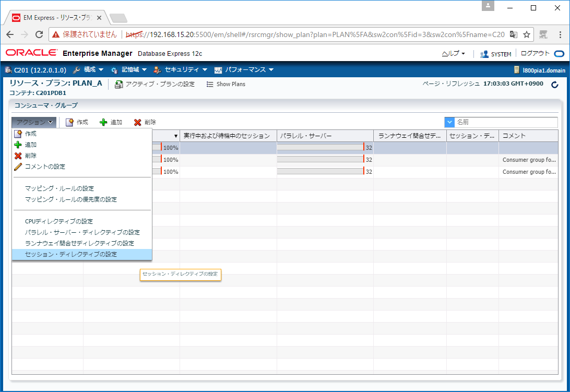Select セッション・ディレクティブの設定 menu item

tap(82, 254)
